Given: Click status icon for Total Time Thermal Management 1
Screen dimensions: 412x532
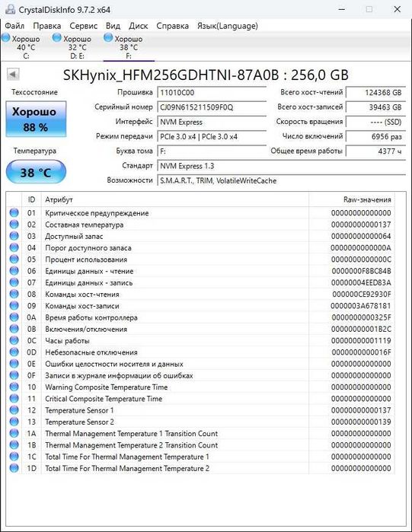Looking at the screenshot, I should (x=14, y=457).
